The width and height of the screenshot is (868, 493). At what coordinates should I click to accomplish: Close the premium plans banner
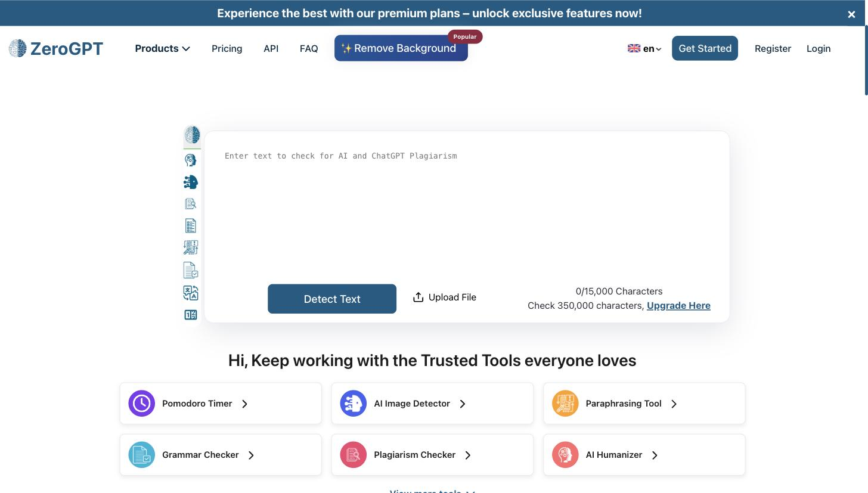pyautogui.click(x=851, y=15)
